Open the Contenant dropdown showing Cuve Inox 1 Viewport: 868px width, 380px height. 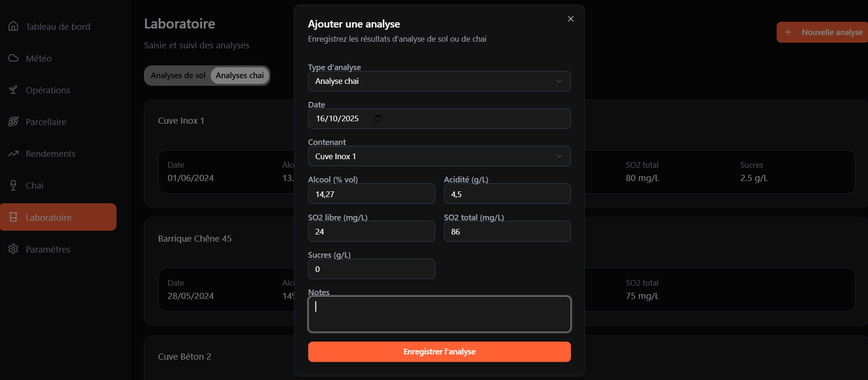pyautogui.click(x=439, y=156)
